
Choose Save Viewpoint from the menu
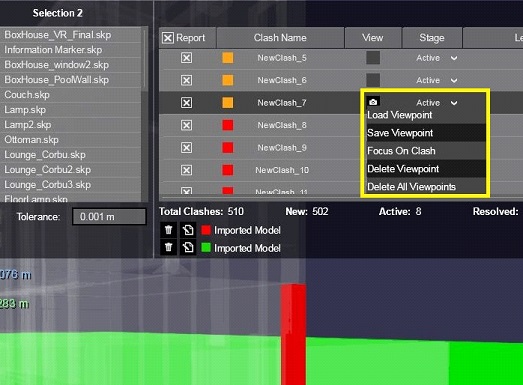[426, 133]
